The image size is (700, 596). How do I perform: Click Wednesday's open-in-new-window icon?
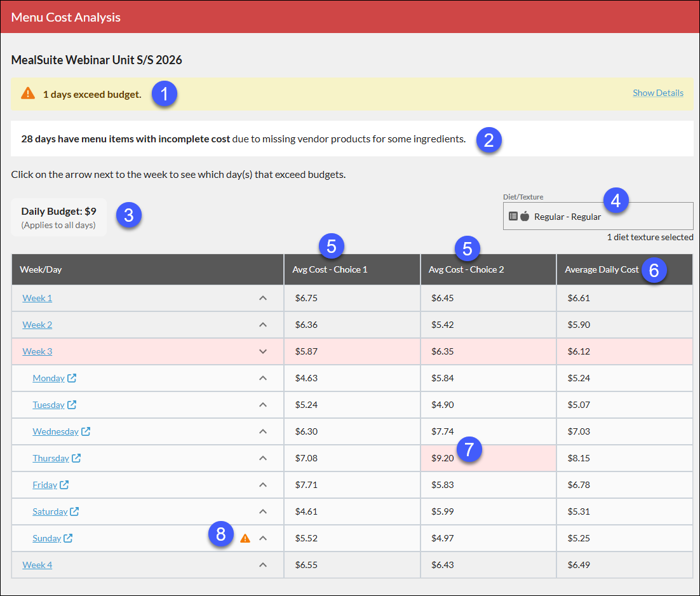[x=86, y=431]
